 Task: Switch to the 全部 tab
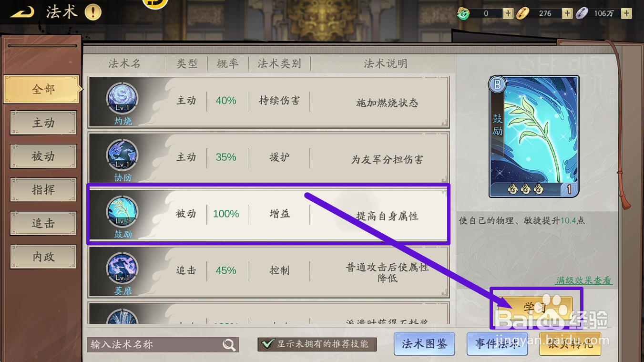tap(43, 89)
